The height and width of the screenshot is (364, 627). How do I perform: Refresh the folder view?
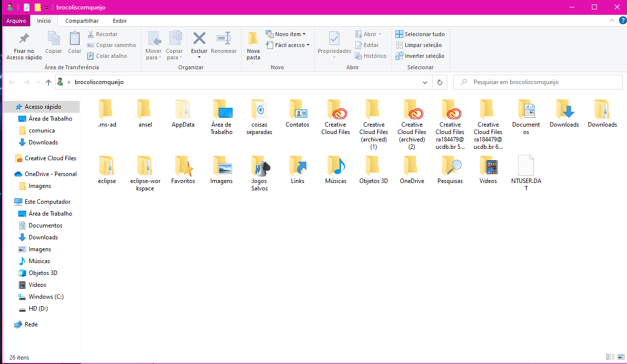point(439,82)
